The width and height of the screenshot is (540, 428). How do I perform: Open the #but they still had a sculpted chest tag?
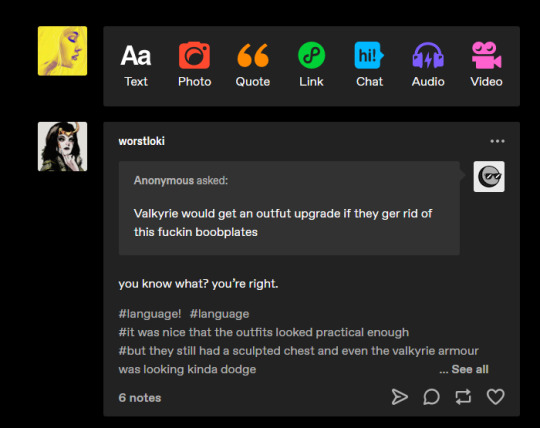click(x=298, y=360)
